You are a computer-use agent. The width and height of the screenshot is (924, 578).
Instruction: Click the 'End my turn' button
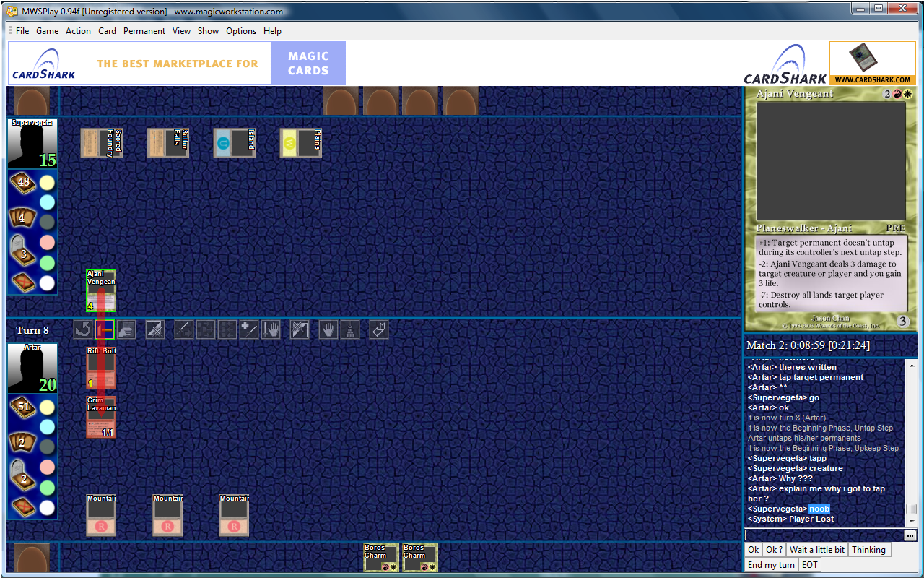(772, 565)
